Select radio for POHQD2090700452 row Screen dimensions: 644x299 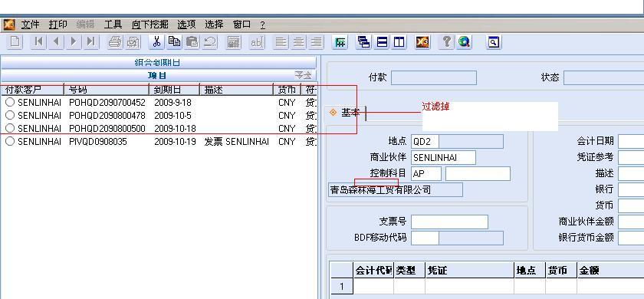10,102
